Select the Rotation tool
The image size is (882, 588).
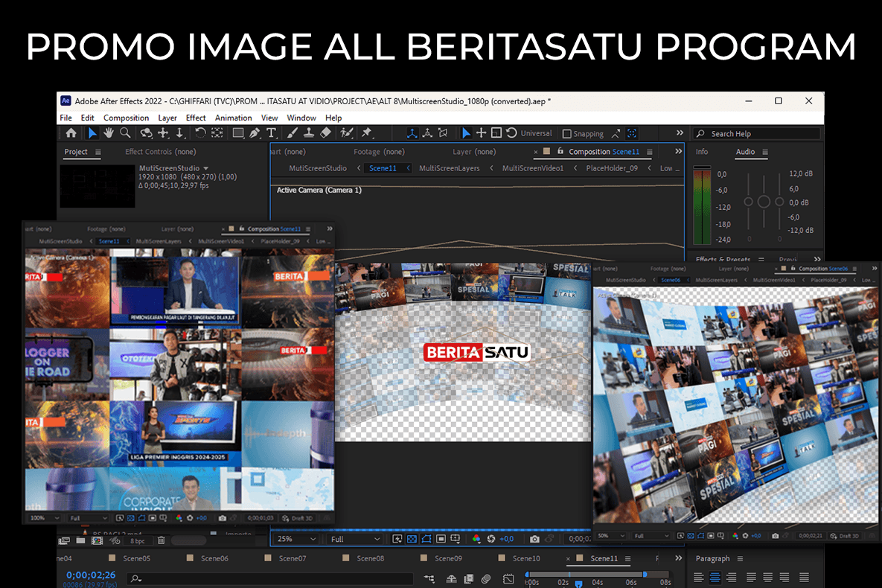200,133
